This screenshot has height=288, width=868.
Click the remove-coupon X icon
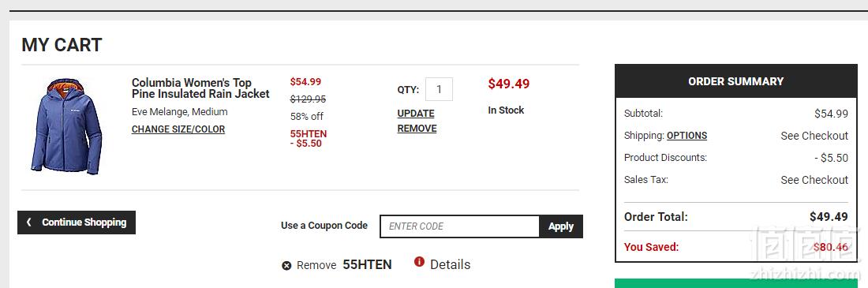(x=286, y=265)
